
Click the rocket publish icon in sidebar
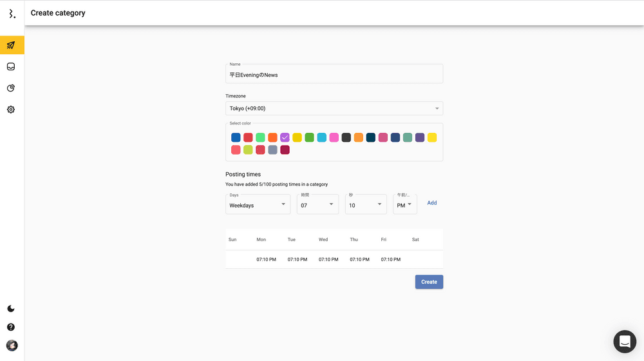tap(11, 45)
